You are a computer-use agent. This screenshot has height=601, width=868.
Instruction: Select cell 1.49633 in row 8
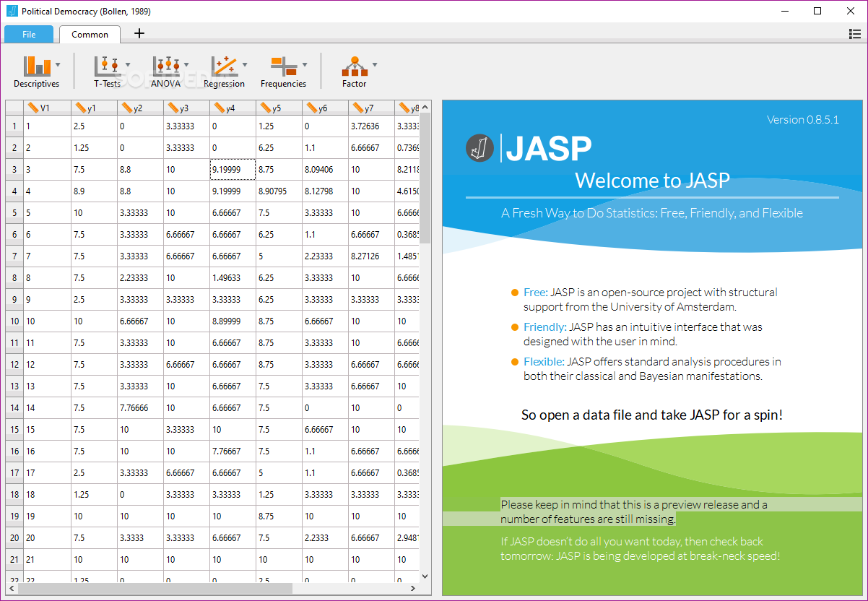coord(233,278)
